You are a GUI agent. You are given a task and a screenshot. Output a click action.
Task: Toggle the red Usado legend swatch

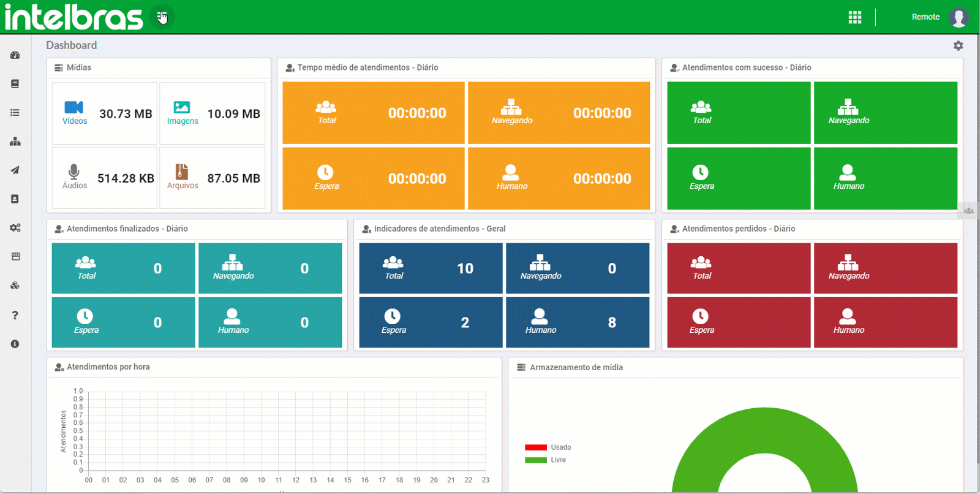[536, 447]
